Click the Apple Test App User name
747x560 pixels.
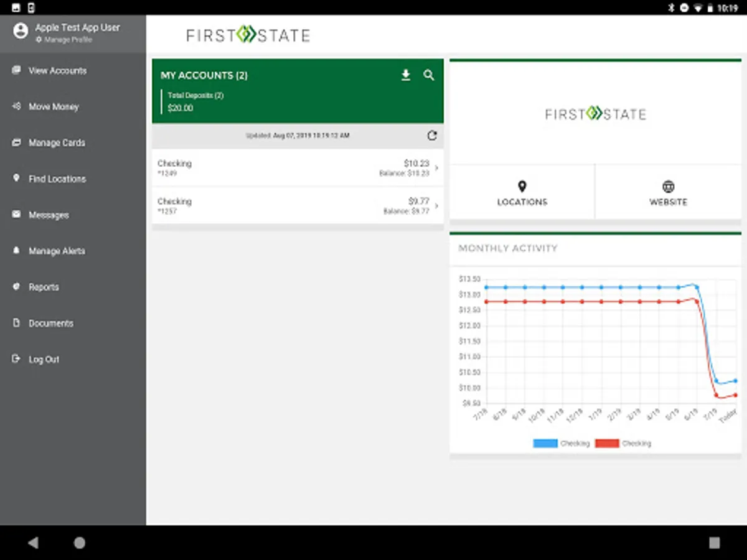tap(78, 27)
